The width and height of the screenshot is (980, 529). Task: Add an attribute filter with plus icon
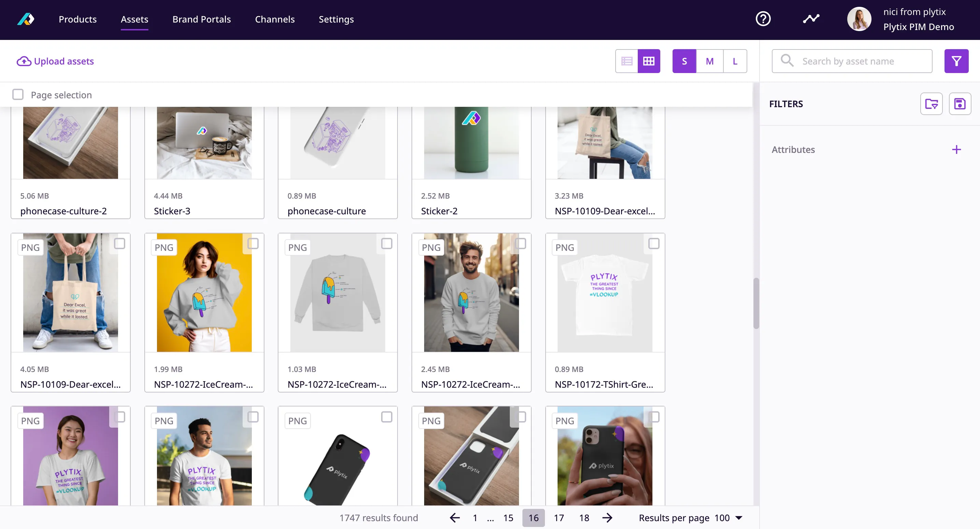956,149
